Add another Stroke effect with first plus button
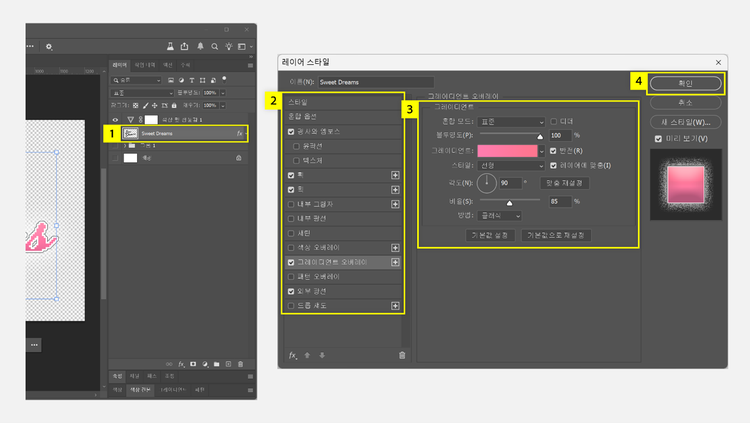 395,175
